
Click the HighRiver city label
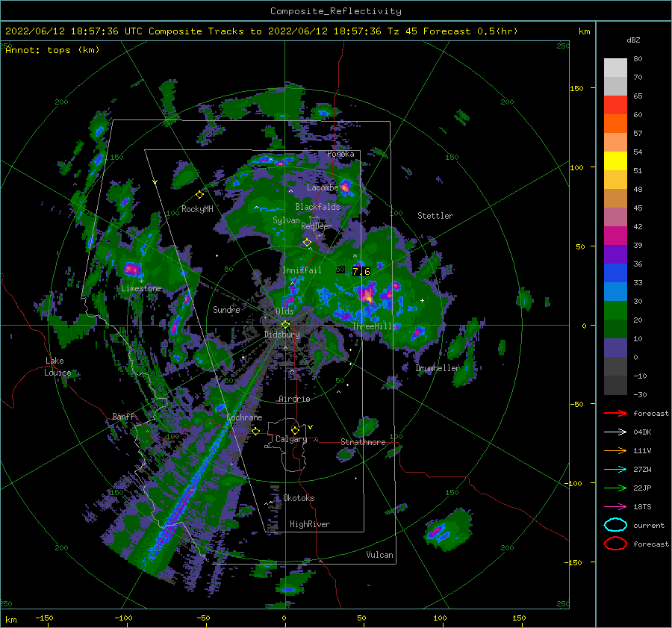pos(310,524)
